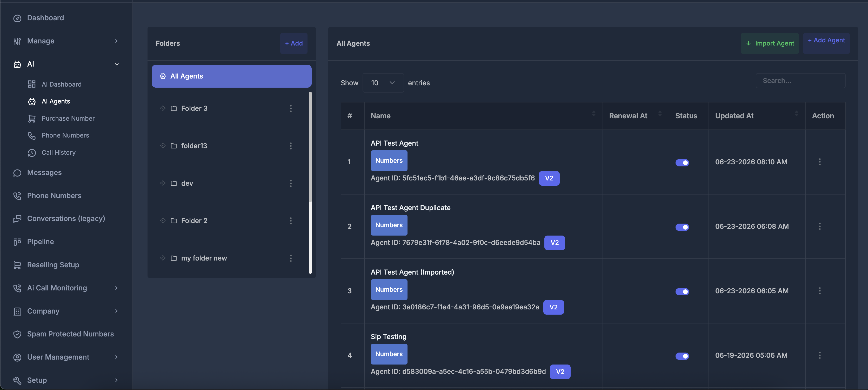This screenshot has width=868, height=390.
Task: Click the Add Agent button
Action: pos(826,43)
